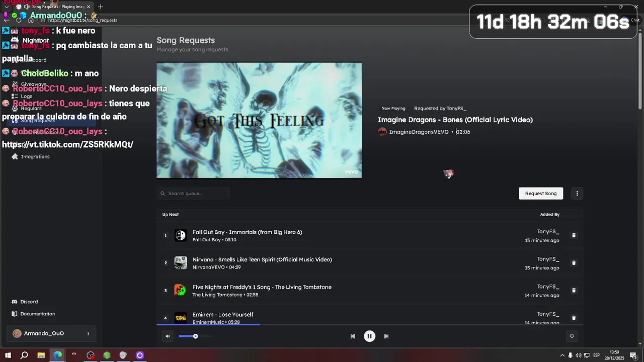Open the Integrations page in sidebar
This screenshot has height=362, width=644.
[x=35, y=156]
